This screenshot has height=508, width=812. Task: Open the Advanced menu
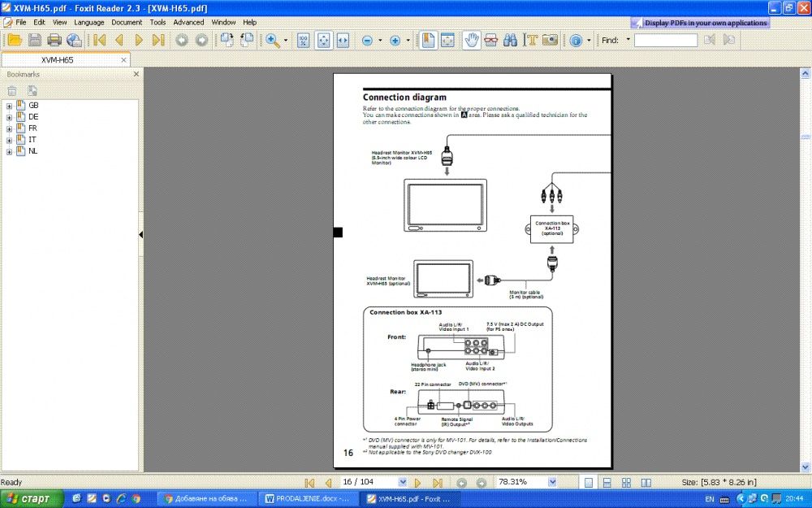(x=188, y=22)
